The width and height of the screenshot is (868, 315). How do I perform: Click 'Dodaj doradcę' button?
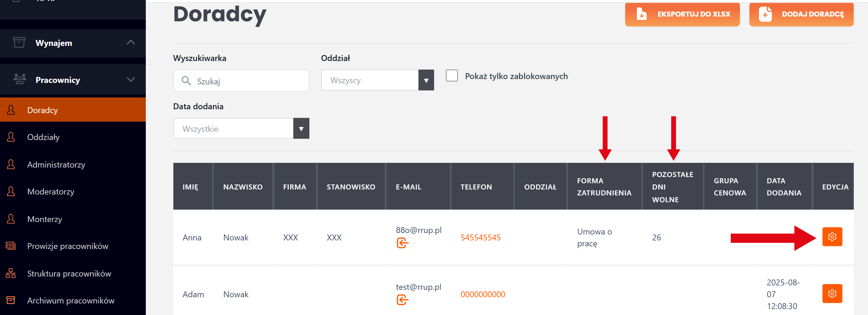coord(801,15)
